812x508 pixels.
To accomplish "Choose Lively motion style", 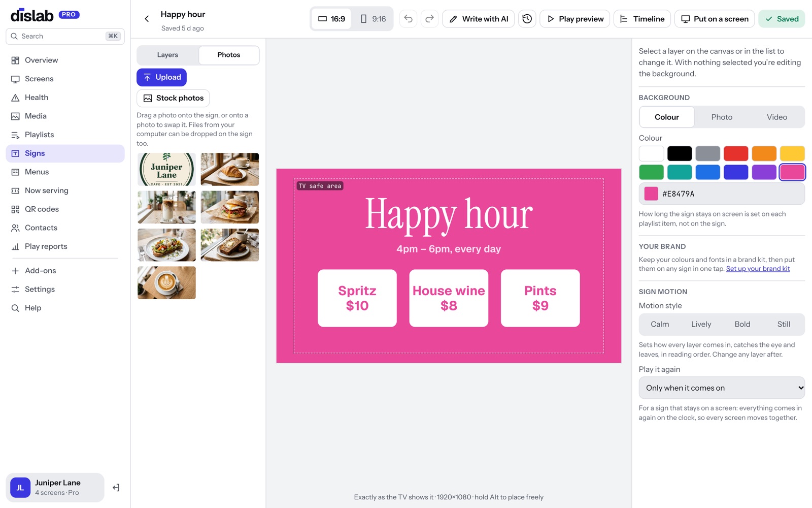I will point(701,324).
